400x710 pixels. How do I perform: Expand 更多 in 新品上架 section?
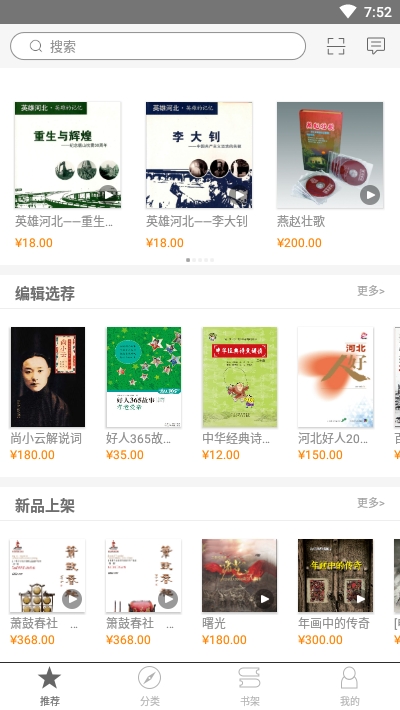click(371, 503)
